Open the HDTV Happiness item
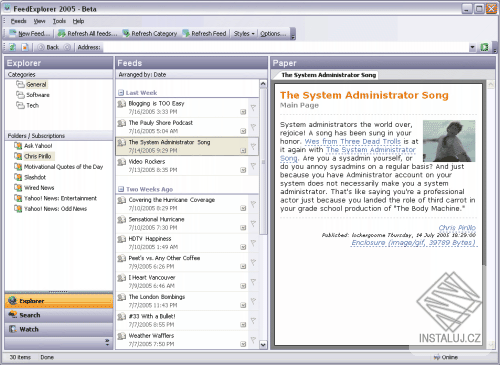Image resolution: width=500 pixels, height=365 pixels. pos(182,243)
